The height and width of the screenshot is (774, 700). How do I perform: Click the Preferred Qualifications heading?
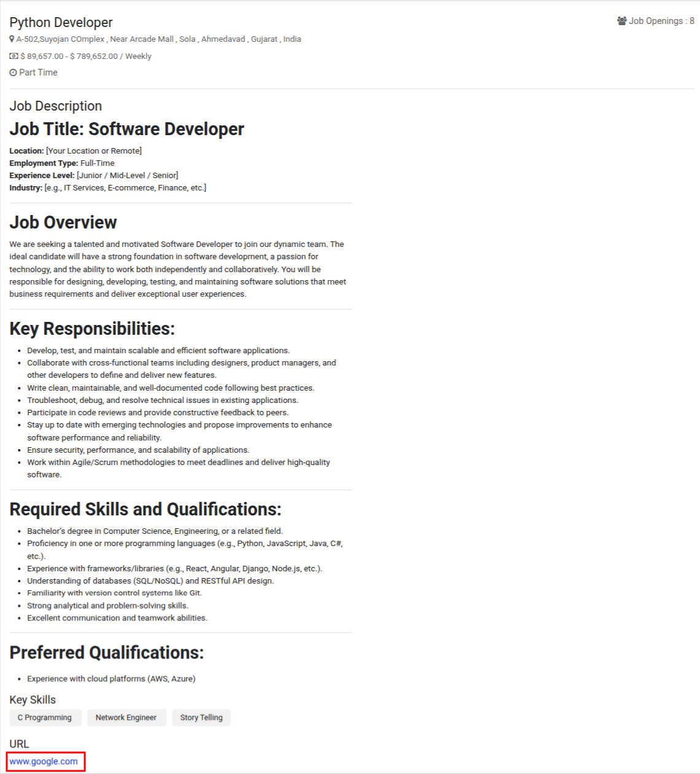[106, 652]
